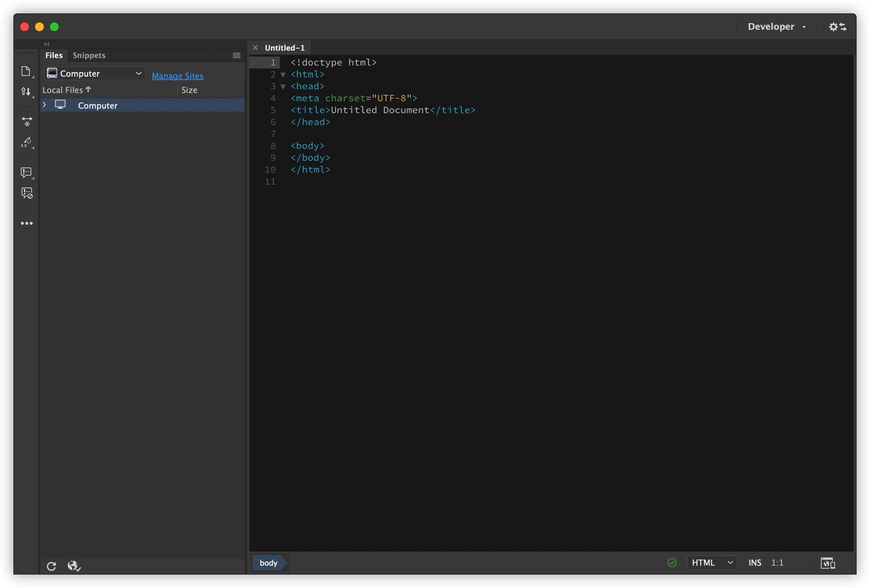Viewport: 870px width, 588px height.
Task: Collapse the panel with the double-arrow icon
Action: [x=47, y=44]
